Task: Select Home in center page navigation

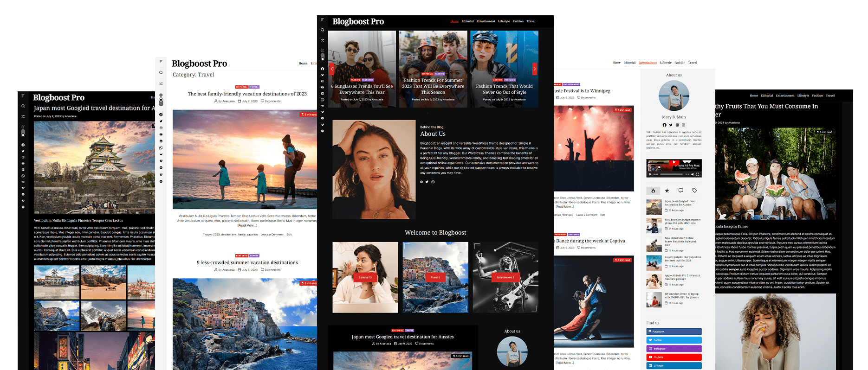Action: tap(454, 21)
